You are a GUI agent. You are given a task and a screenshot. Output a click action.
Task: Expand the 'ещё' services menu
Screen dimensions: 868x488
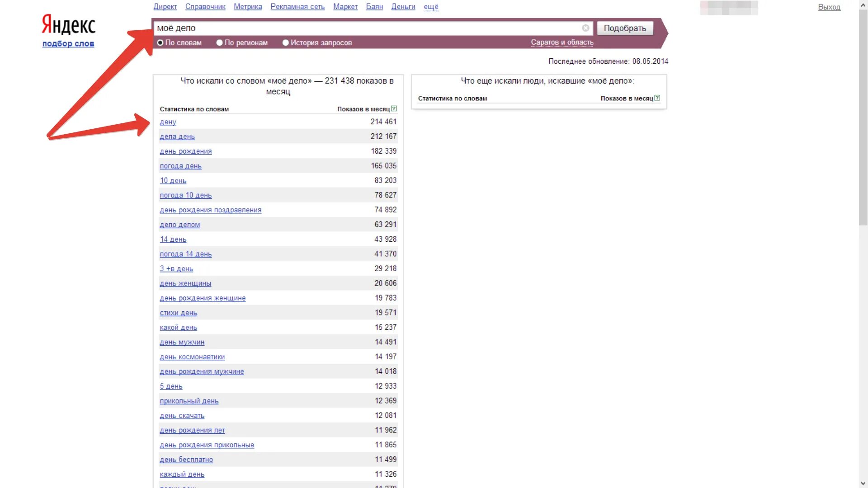click(x=431, y=7)
